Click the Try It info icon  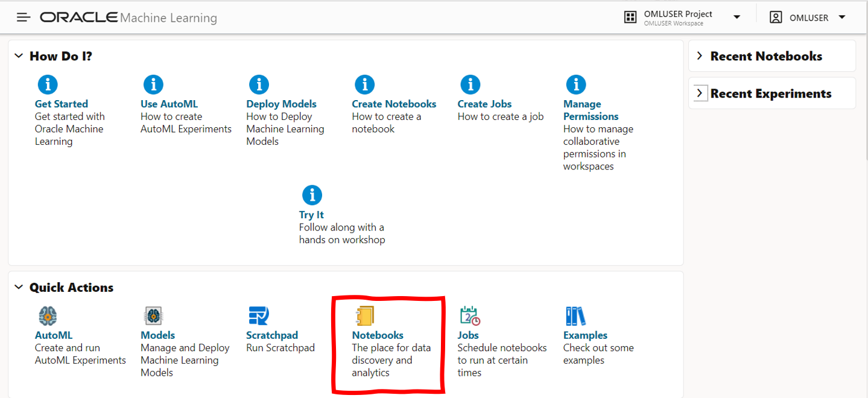[312, 195]
